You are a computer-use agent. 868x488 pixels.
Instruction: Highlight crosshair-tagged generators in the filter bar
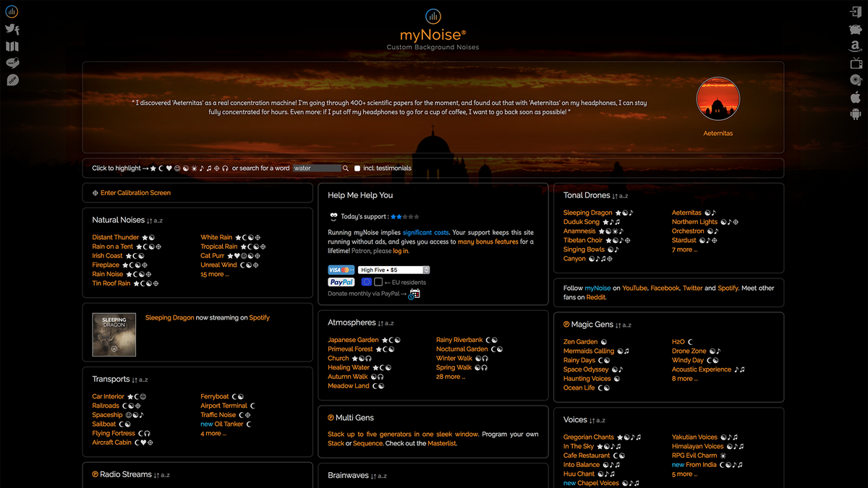pyautogui.click(x=217, y=168)
